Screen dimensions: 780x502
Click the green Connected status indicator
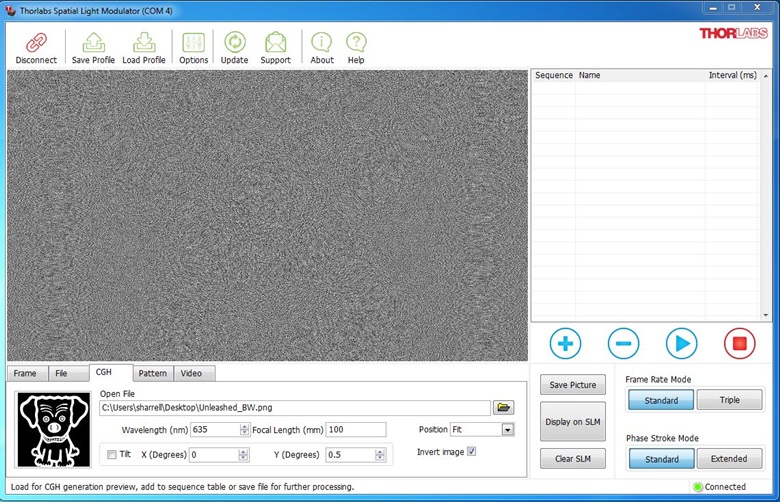point(697,487)
